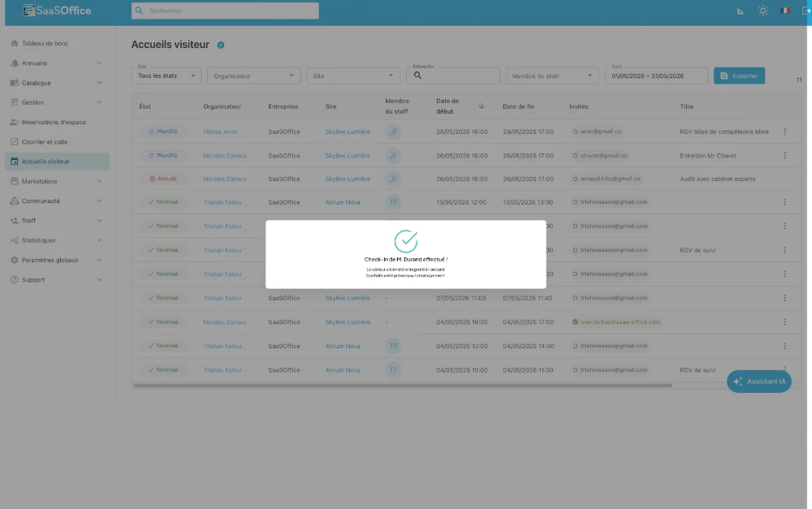Sort by Date de début arrow

[x=482, y=106]
